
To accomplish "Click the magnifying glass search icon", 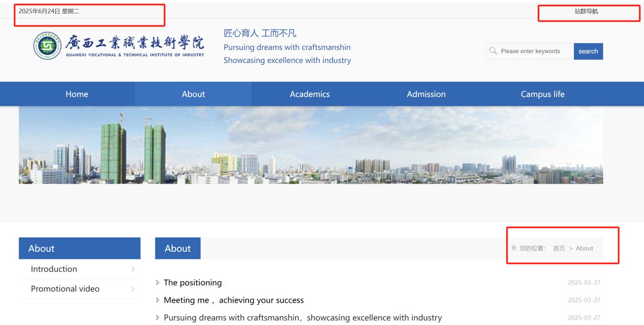I will click(x=493, y=51).
